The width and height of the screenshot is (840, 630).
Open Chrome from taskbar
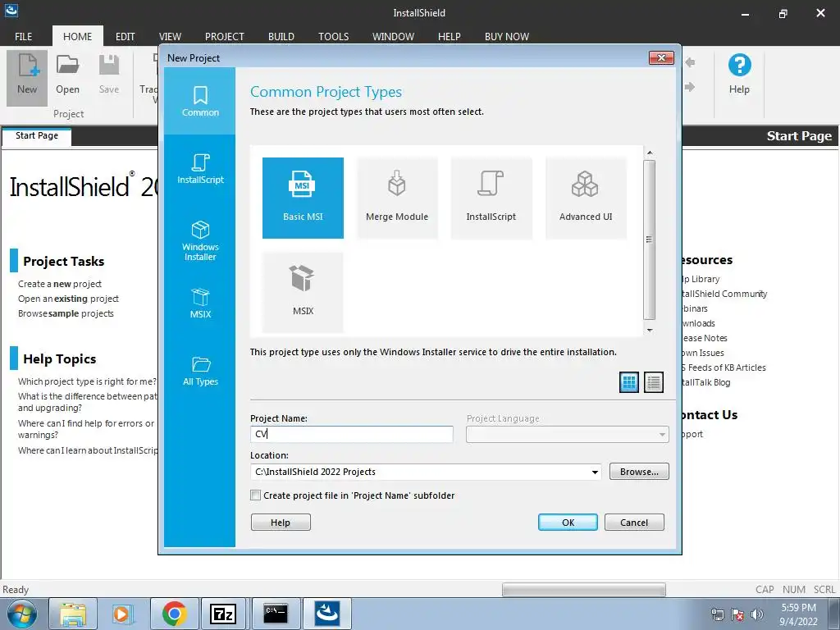175,614
